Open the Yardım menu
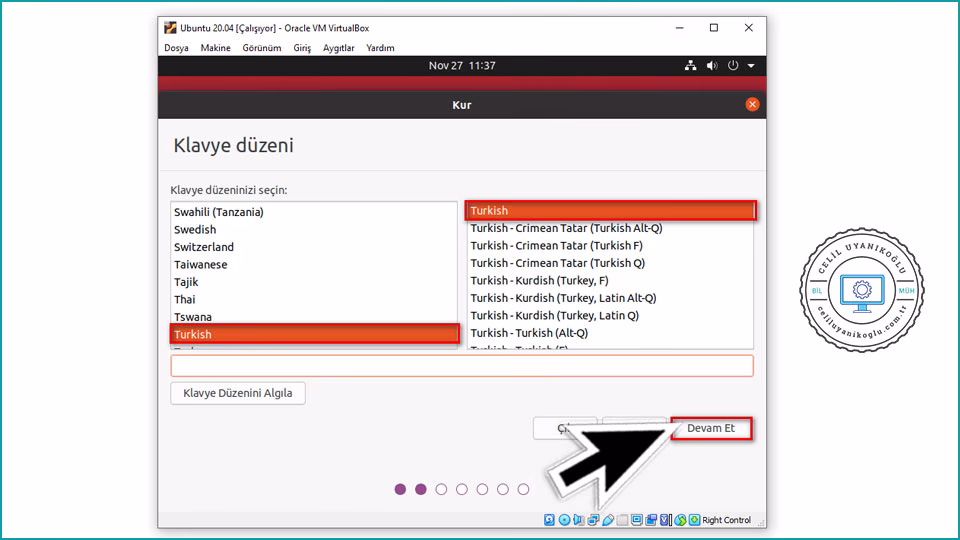 pyautogui.click(x=380, y=48)
